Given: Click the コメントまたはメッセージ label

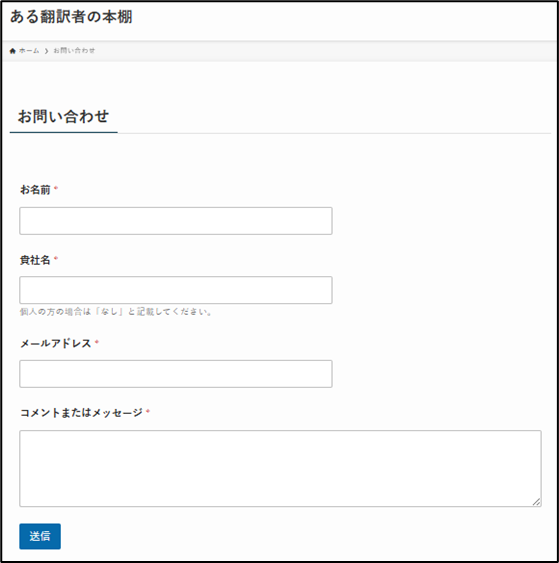Looking at the screenshot, I should click(81, 413).
